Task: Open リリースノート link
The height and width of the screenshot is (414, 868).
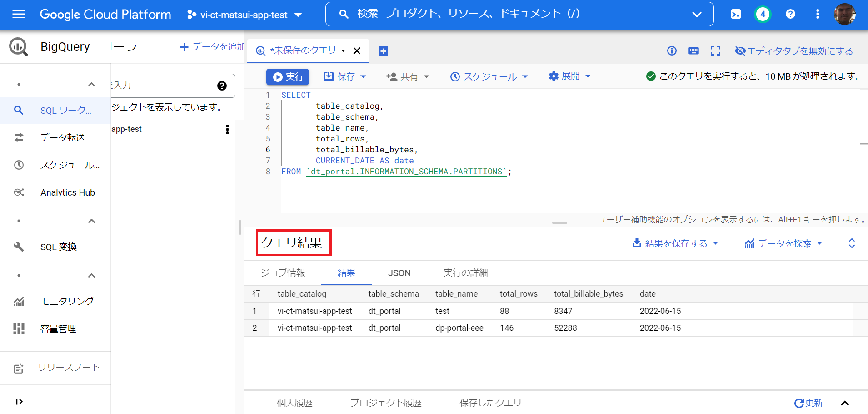Action: pos(55,368)
